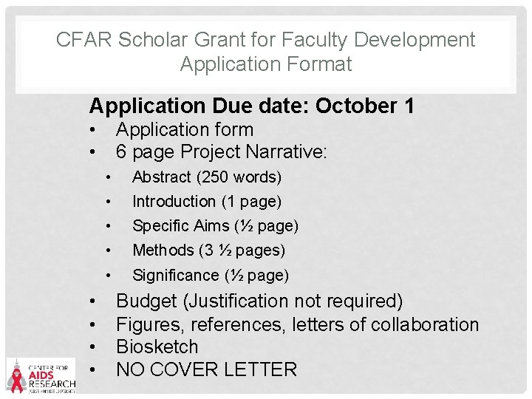Click the 'Biosketch' bullet item

click(x=157, y=347)
